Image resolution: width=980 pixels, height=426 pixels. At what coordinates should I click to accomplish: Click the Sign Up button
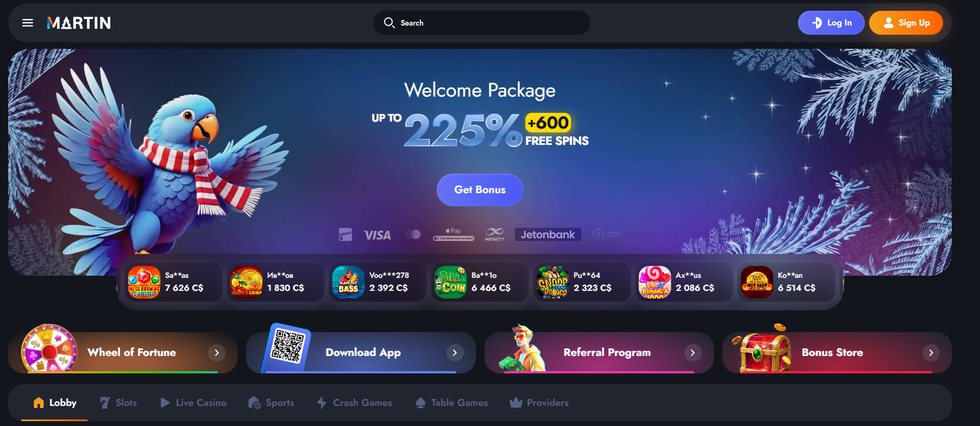click(906, 23)
